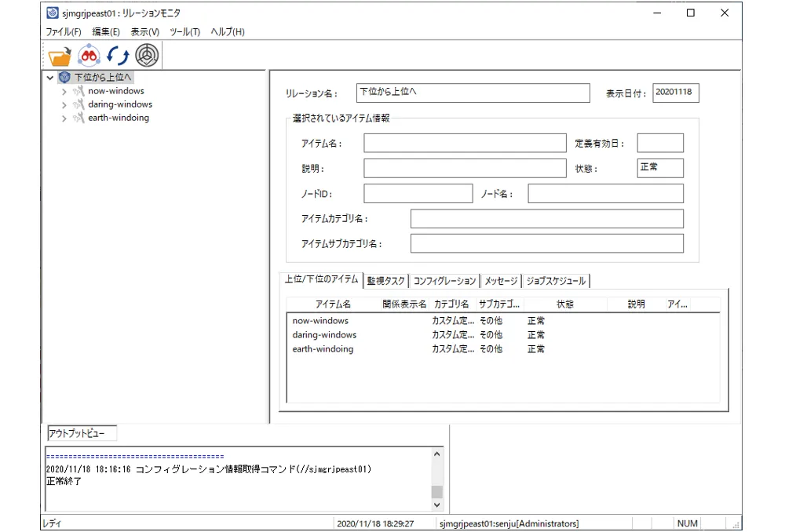The image size is (785, 532).
Task: Click the output view scroll down arrow
Action: click(437, 505)
